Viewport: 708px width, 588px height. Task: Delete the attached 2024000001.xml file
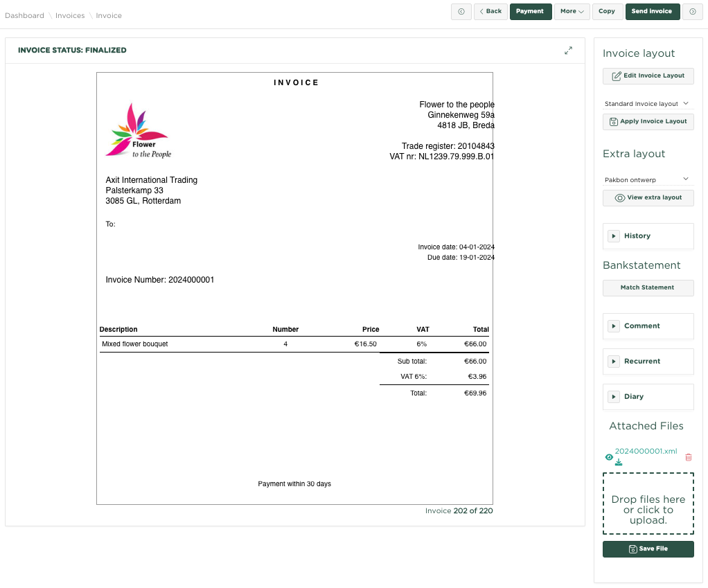click(x=688, y=457)
